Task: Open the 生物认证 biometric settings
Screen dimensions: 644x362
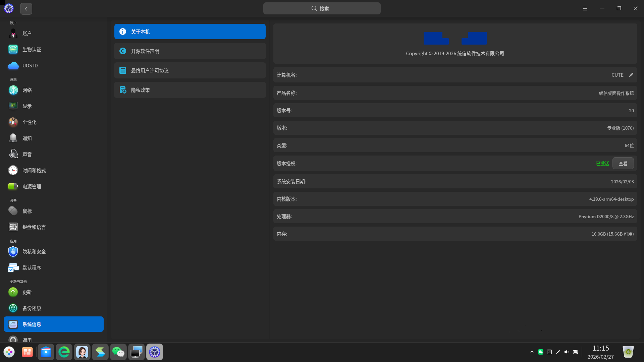Action: (32, 50)
